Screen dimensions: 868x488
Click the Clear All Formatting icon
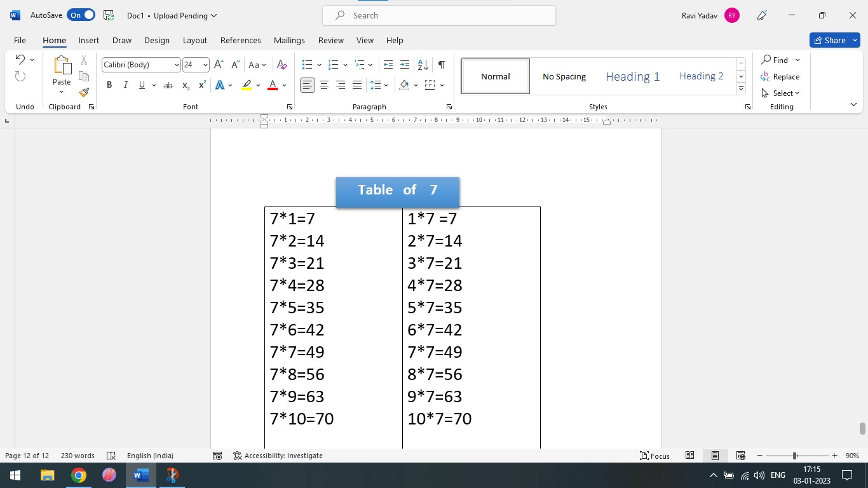coord(282,65)
